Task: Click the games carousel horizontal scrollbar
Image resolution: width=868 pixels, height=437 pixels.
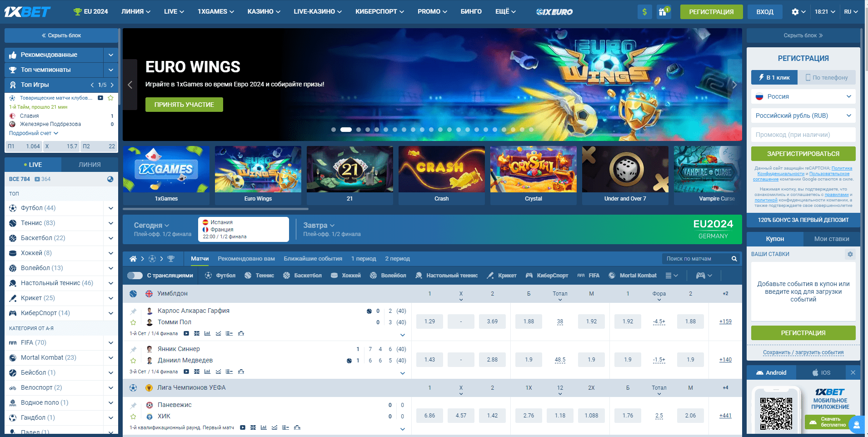Action: tap(215, 209)
